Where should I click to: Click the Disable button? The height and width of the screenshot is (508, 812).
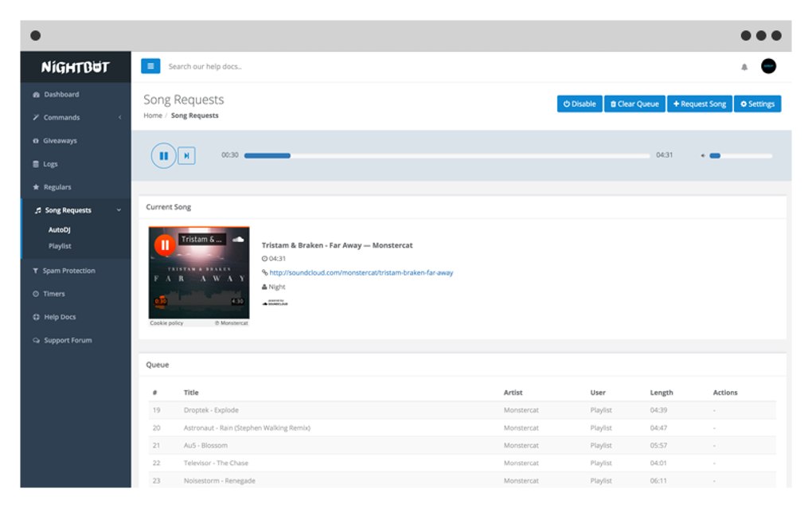tap(580, 104)
